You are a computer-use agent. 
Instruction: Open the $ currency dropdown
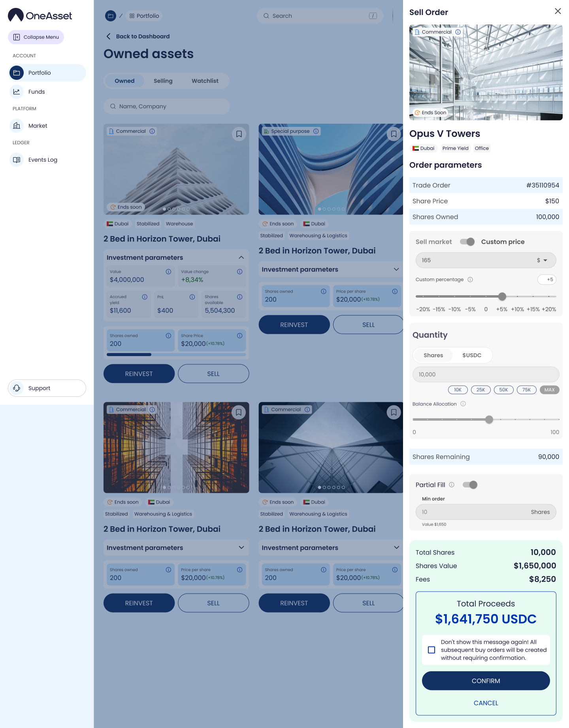tap(542, 260)
